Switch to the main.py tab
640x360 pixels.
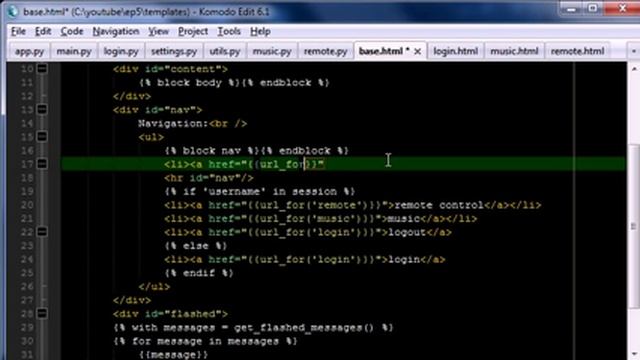click(74, 51)
